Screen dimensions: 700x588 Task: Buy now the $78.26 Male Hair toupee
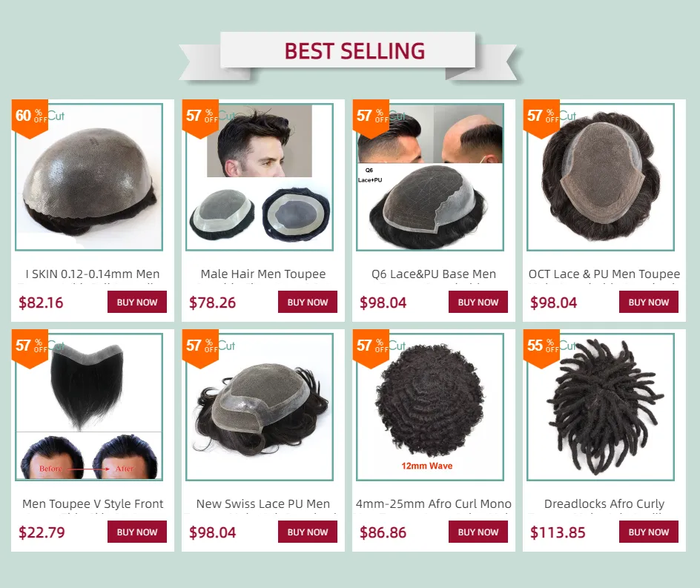[x=308, y=302]
